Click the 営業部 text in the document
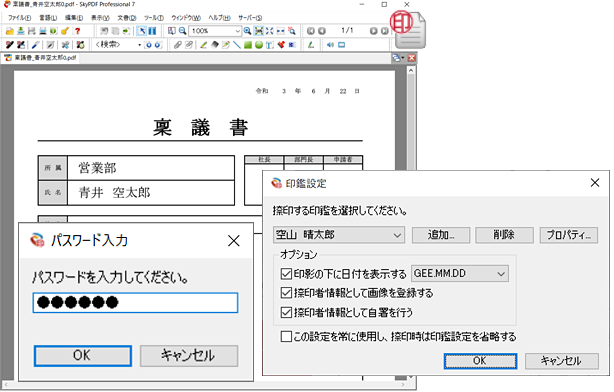Image resolution: width=614 pixels, height=392 pixels. (98, 168)
